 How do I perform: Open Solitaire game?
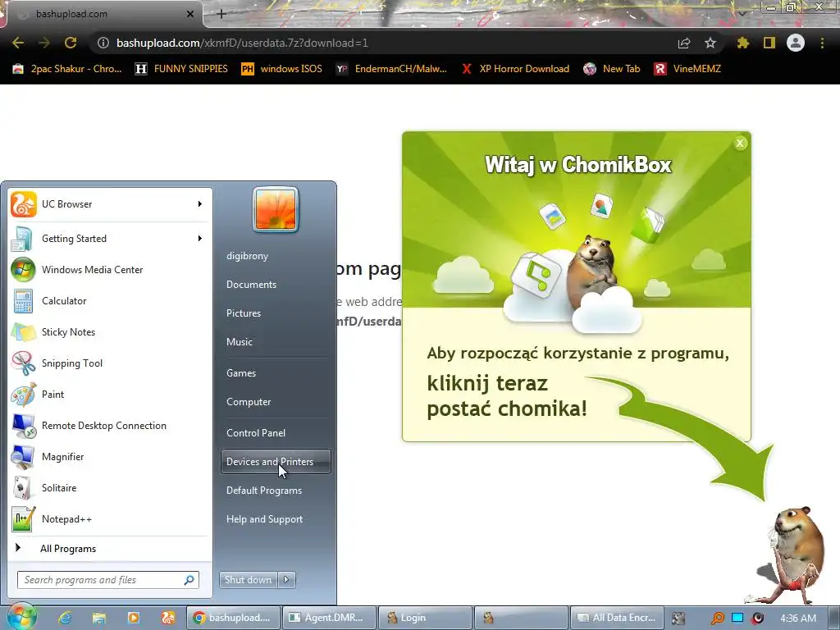pyautogui.click(x=110, y=487)
